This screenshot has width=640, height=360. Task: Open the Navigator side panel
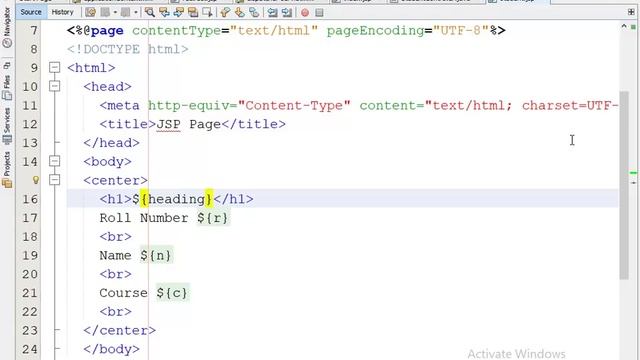[x=7, y=27]
